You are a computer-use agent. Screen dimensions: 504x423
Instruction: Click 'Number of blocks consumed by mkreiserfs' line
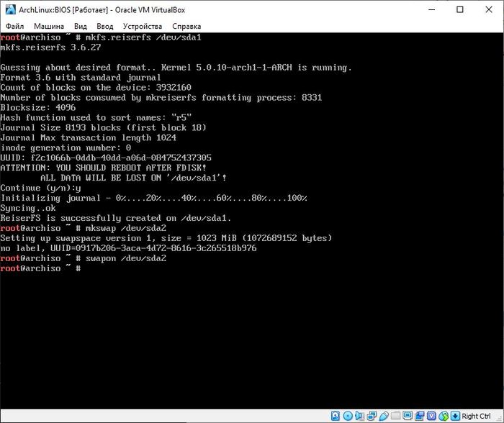[x=161, y=98]
